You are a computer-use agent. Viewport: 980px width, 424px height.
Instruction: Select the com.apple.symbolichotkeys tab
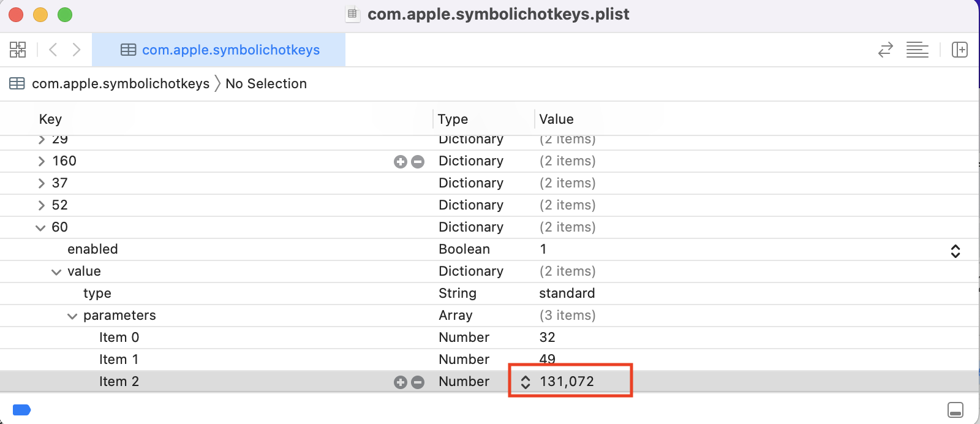click(219, 50)
